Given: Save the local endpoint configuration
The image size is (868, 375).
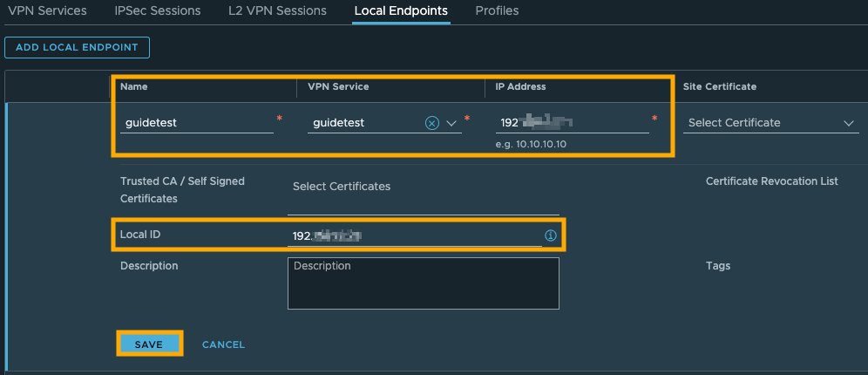Looking at the screenshot, I should coord(149,344).
